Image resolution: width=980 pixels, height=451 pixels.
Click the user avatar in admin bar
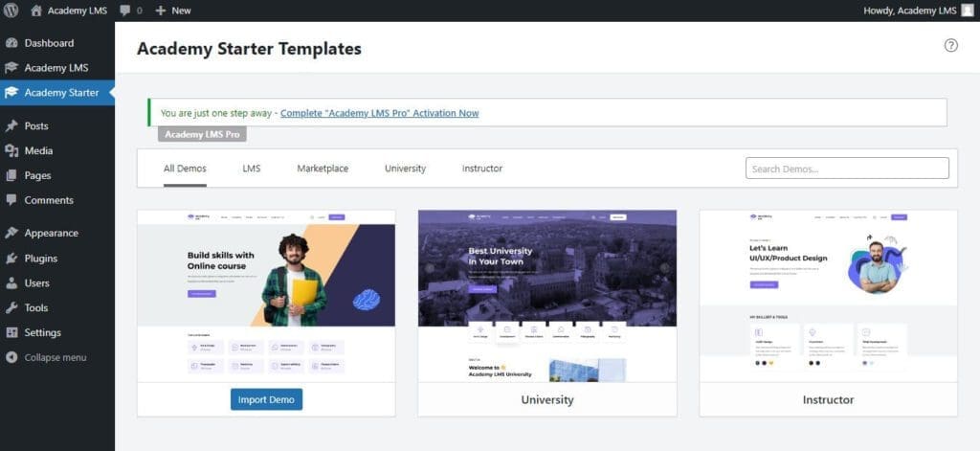pos(966,11)
